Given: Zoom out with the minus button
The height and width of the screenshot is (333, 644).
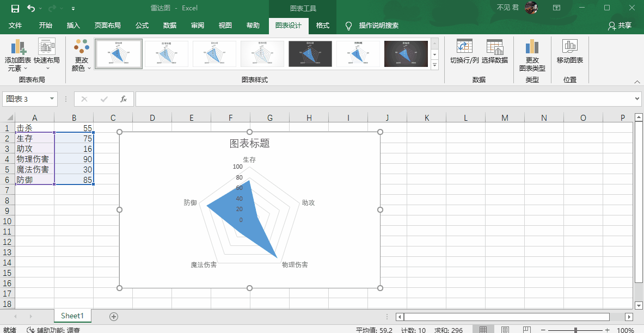Looking at the screenshot, I should [x=543, y=330].
